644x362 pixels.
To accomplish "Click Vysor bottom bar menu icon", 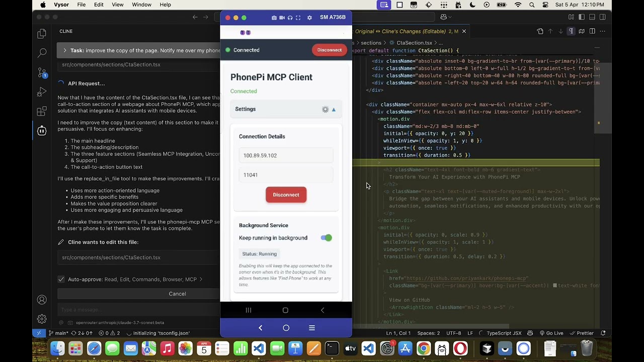I will point(312,328).
